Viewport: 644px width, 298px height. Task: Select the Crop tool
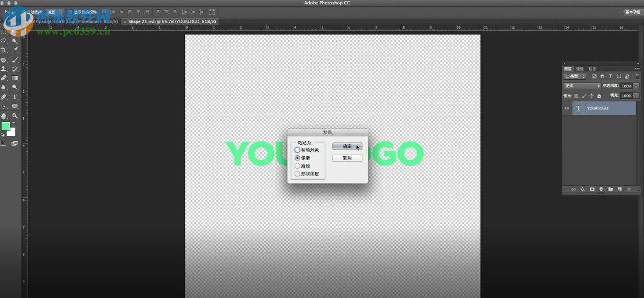click(x=4, y=50)
